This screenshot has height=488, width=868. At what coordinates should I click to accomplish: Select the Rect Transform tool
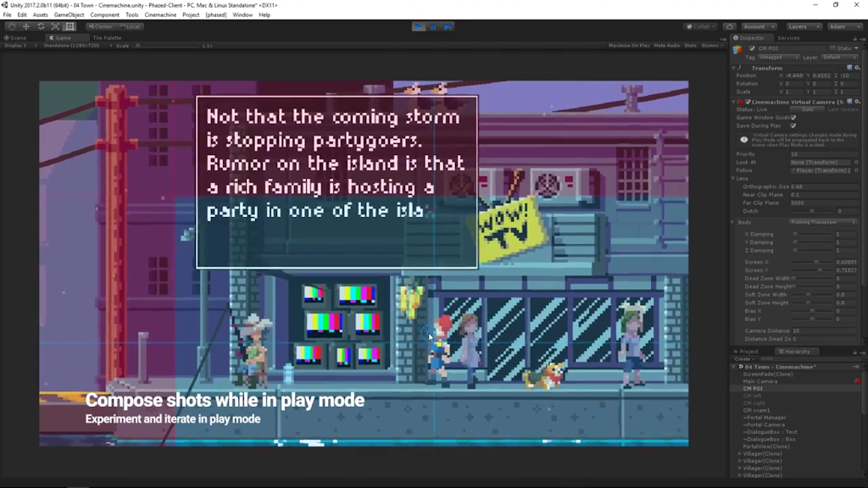70,26
